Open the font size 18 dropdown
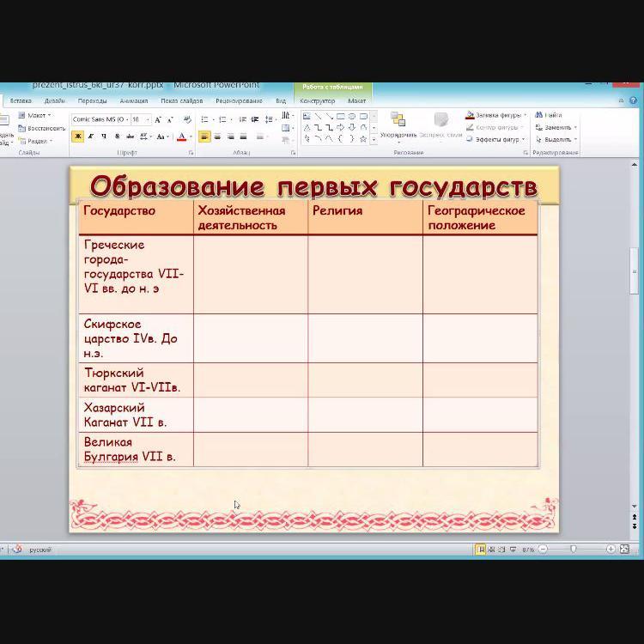 click(148, 119)
